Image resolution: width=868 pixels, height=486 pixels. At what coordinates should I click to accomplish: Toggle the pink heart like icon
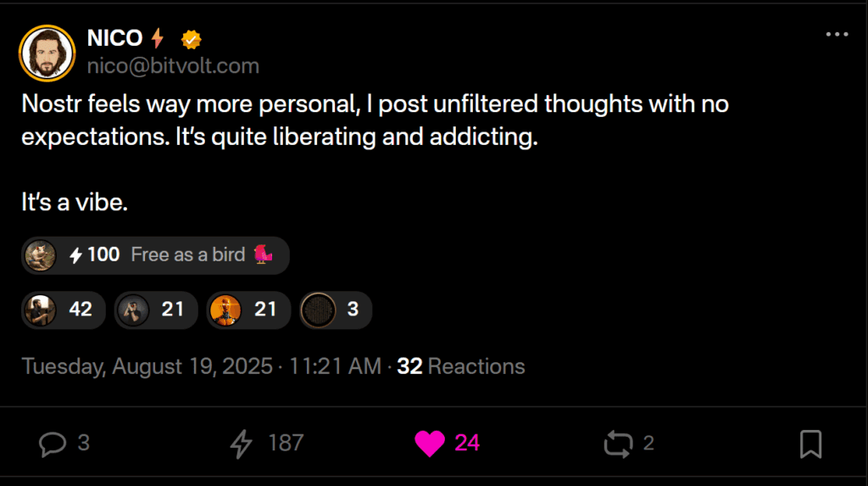click(x=430, y=443)
